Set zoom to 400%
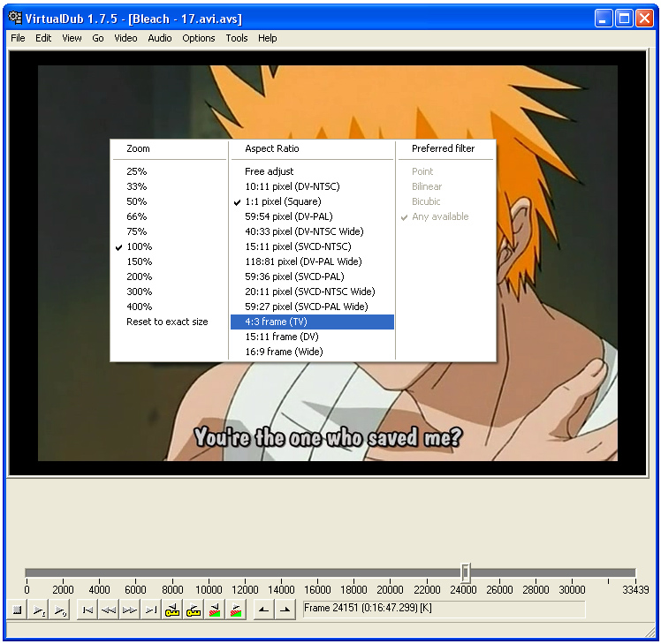 tap(170, 307)
